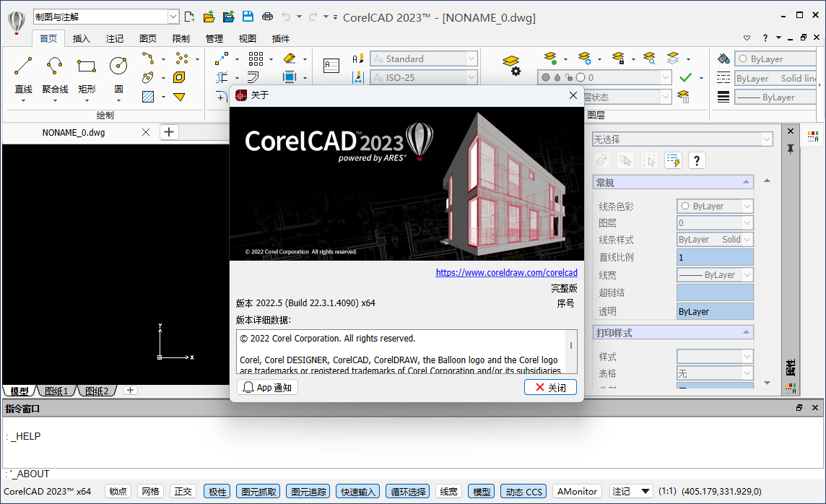Collapse the 常规 section
826x504 pixels.
746,182
